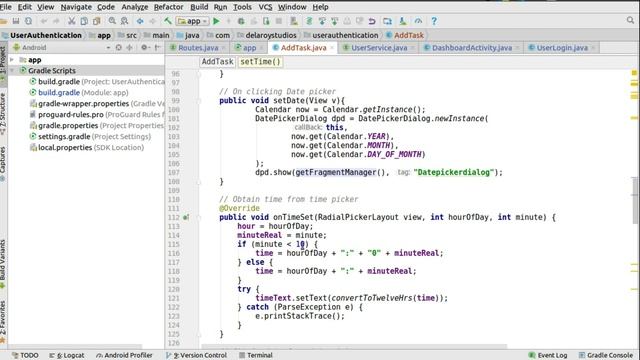The width and height of the screenshot is (640, 360).
Task: Toggle code fold marker at line 108
Action: (199, 181)
